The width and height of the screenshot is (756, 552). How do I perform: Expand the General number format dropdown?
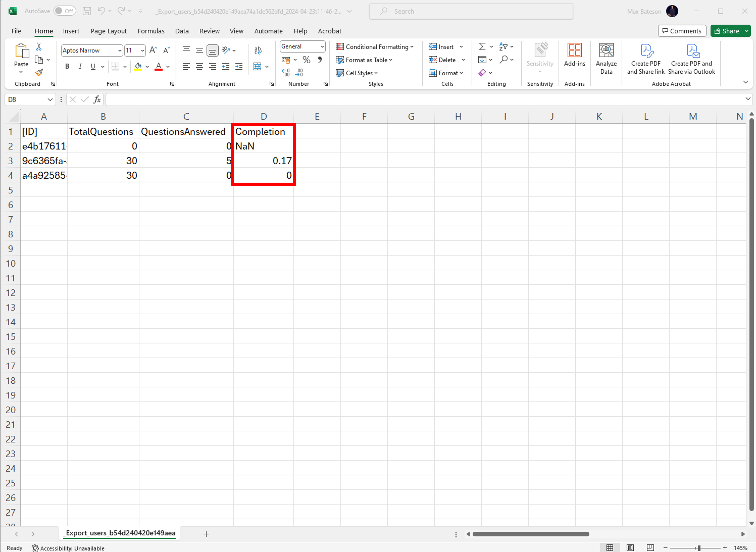(x=322, y=46)
